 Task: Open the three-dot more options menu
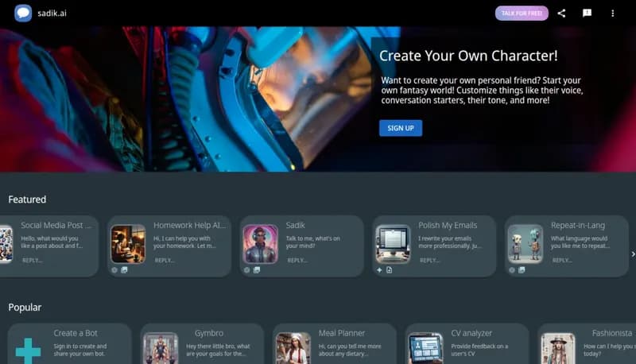click(x=612, y=13)
